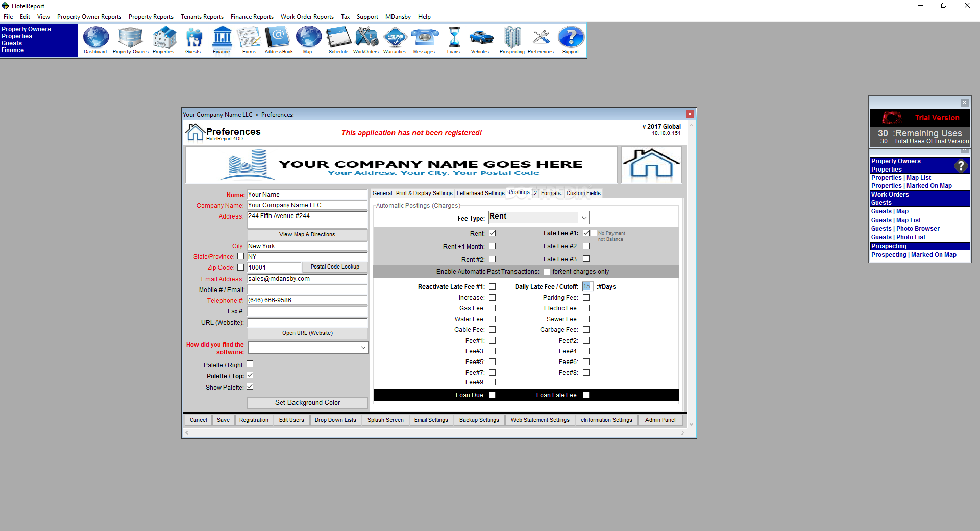The width and height of the screenshot is (980, 531).
Task: Open the Prospecting buildings icon
Action: (x=512, y=39)
